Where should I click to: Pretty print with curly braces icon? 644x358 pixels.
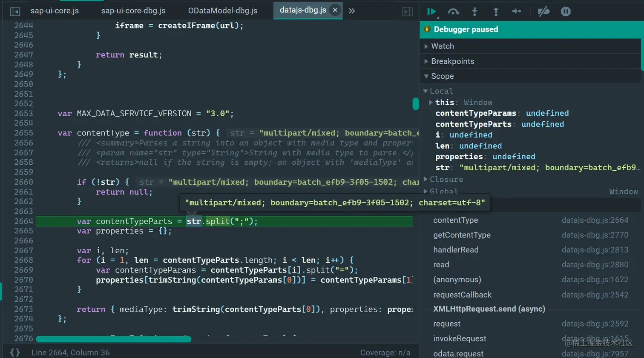[15, 352]
